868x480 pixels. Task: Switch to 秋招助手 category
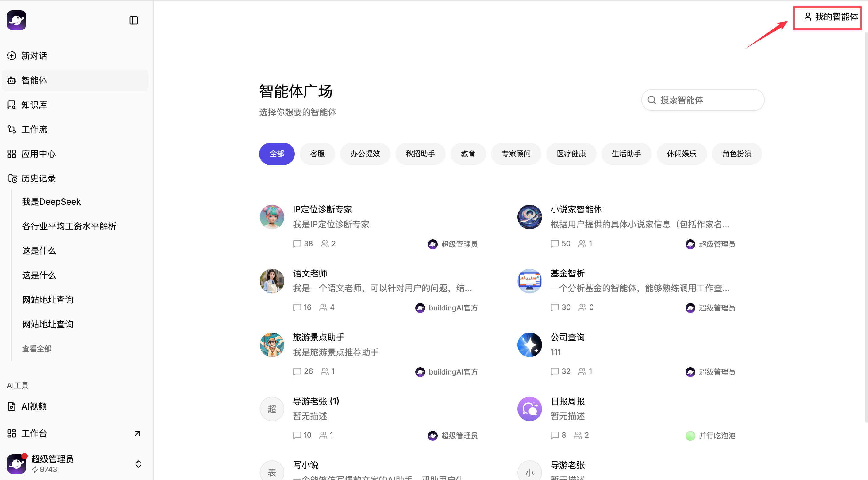pyautogui.click(x=421, y=154)
